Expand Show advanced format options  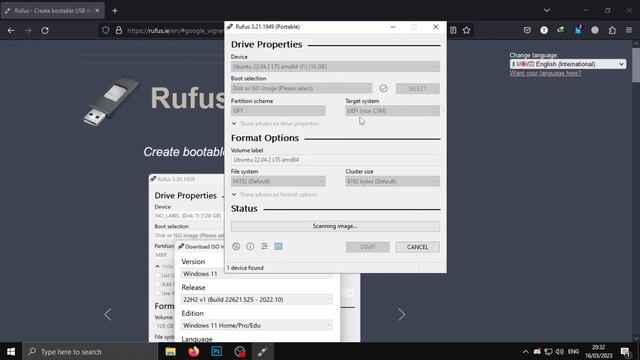[274, 195]
